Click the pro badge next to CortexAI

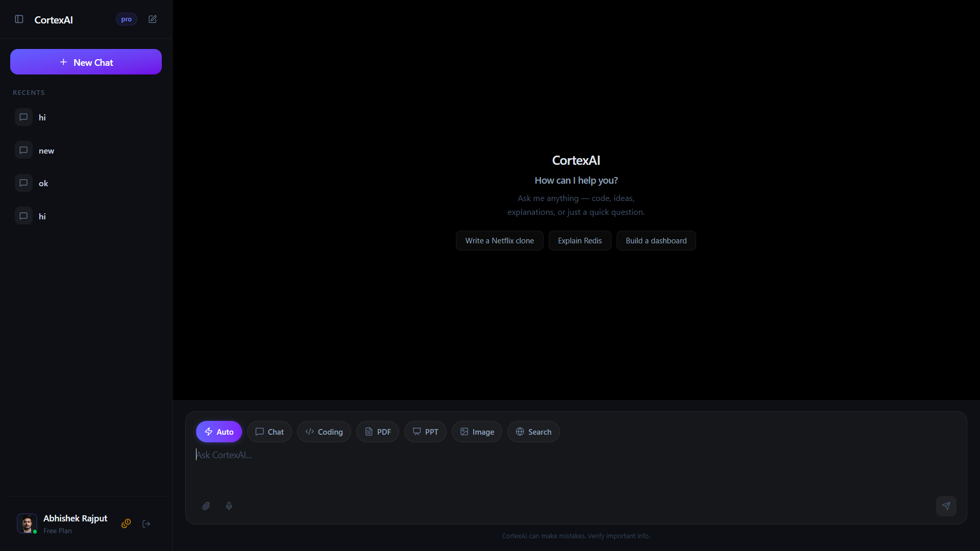126,19
